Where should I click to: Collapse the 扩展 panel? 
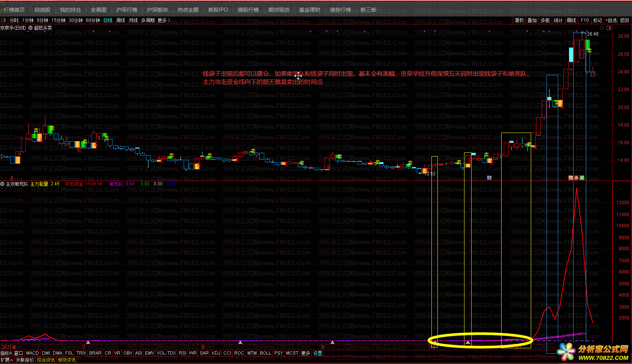point(7,360)
